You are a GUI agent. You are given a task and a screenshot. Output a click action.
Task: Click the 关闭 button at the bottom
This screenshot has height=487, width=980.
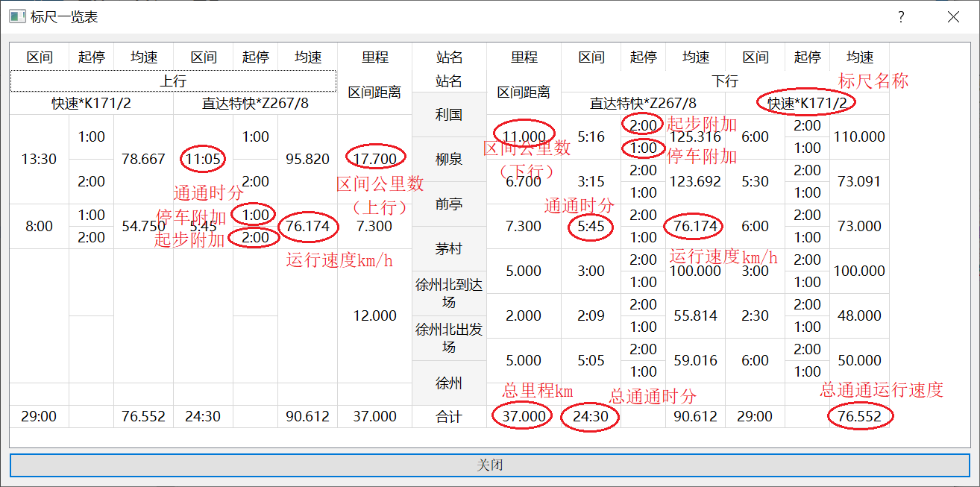click(x=490, y=465)
